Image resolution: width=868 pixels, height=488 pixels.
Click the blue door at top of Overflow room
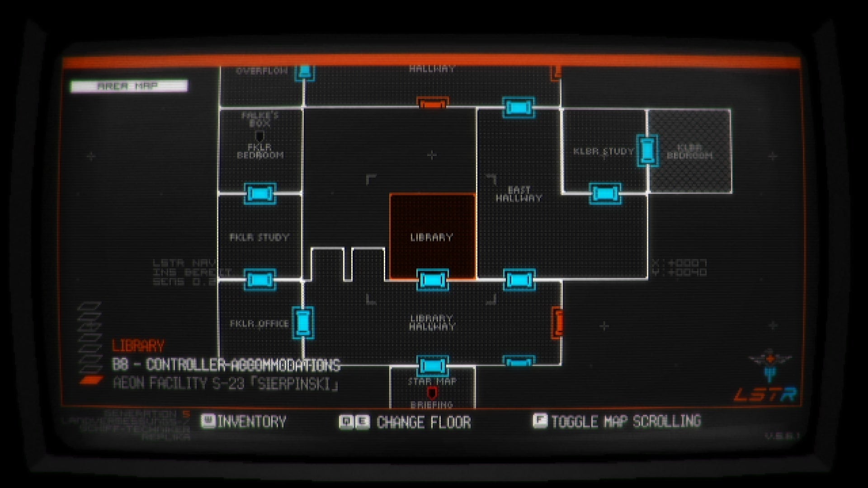305,72
